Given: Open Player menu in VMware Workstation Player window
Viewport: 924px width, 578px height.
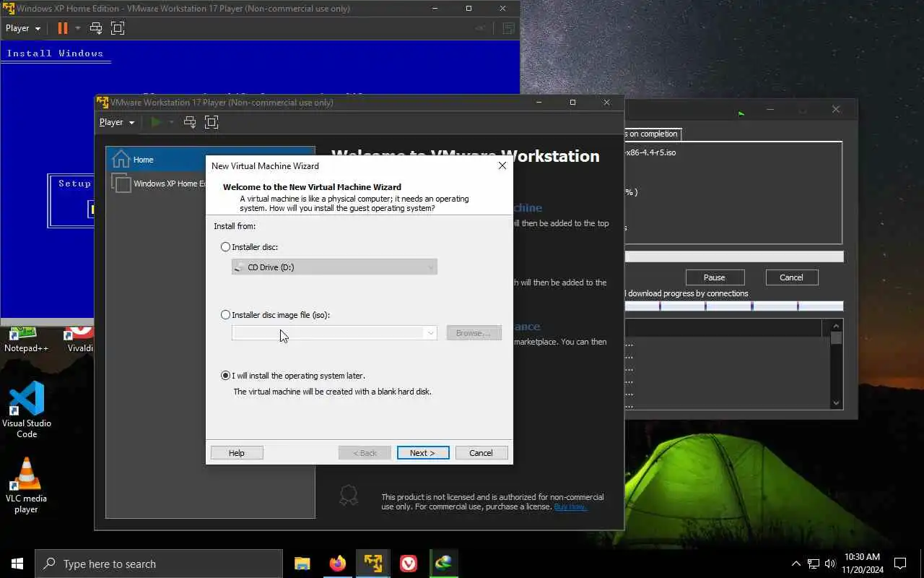Looking at the screenshot, I should tap(117, 122).
